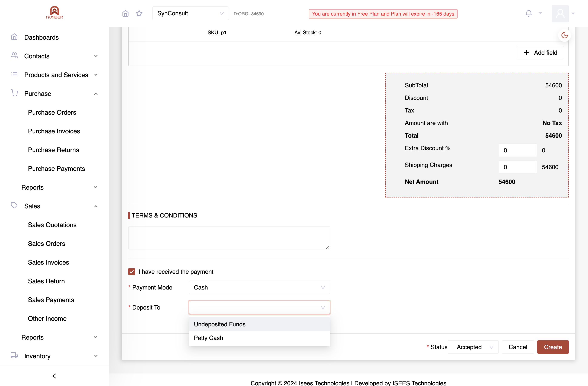588x386 pixels.
Task: Click the Dashboards home icon in sidebar
Action: click(14, 37)
